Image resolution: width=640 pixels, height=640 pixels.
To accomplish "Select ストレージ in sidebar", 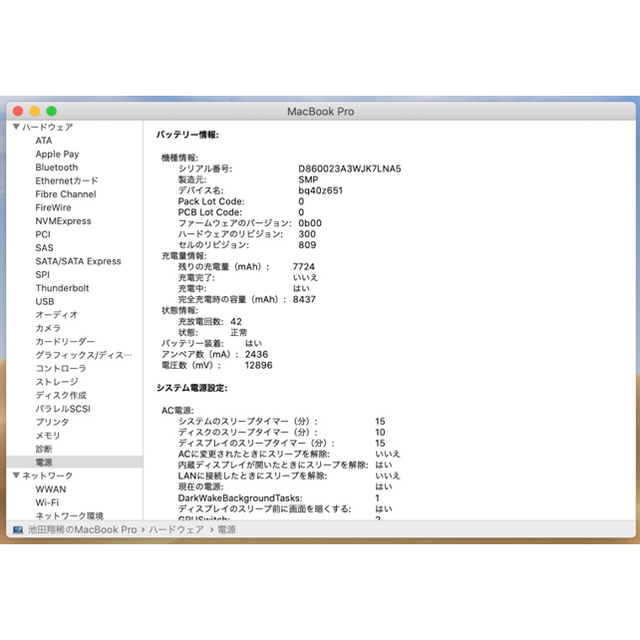I will tap(57, 382).
